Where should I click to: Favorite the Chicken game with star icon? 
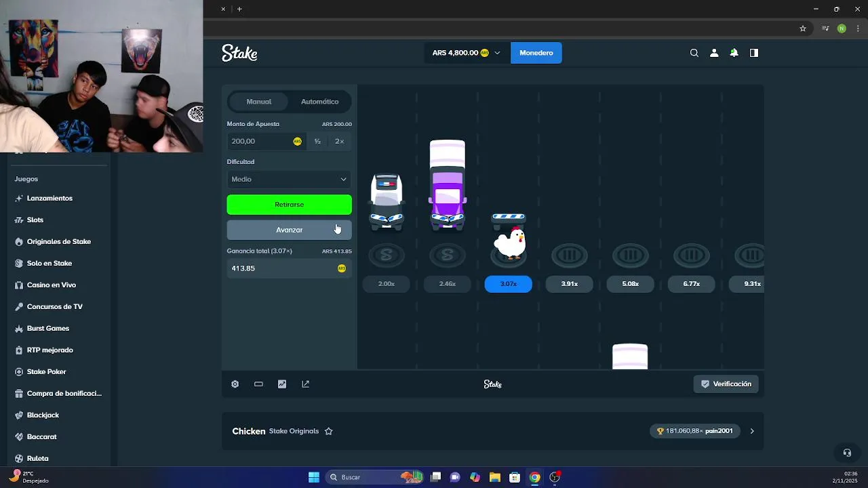click(329, 431)
